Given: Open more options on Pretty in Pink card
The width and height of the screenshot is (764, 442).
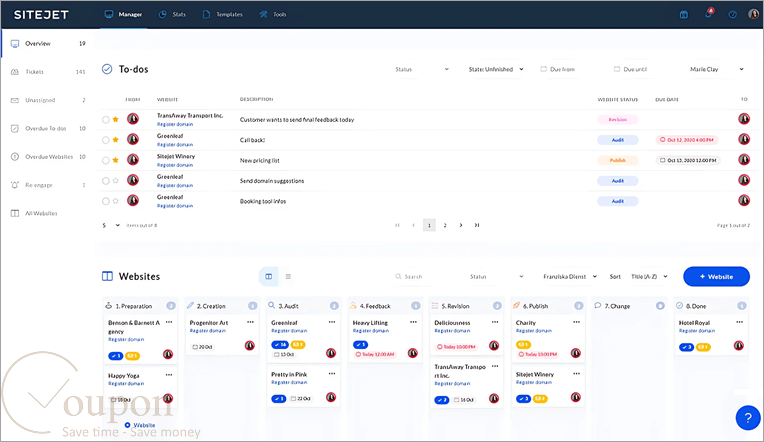Looking at the screenshot, I should coord(332,374).
